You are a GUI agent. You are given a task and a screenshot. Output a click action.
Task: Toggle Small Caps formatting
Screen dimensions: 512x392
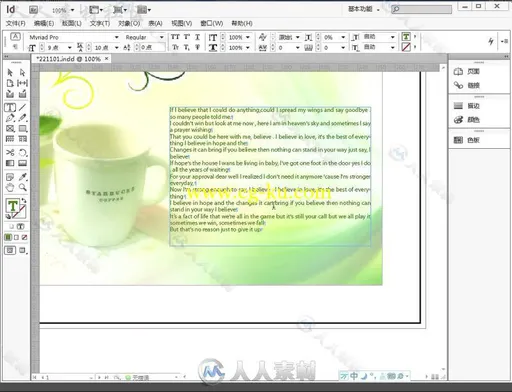point(175,47)
